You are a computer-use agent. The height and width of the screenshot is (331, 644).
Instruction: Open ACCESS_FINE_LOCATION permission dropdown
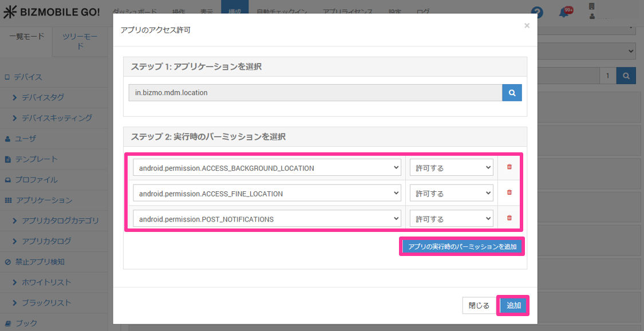tap(267, 194)
